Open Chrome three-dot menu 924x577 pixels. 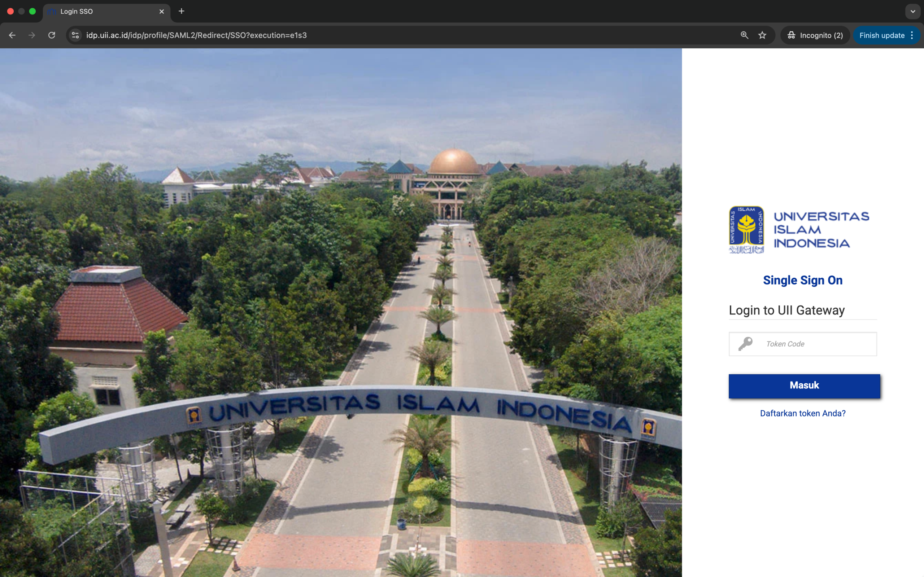pyautogui.click(x=912, y=35)
